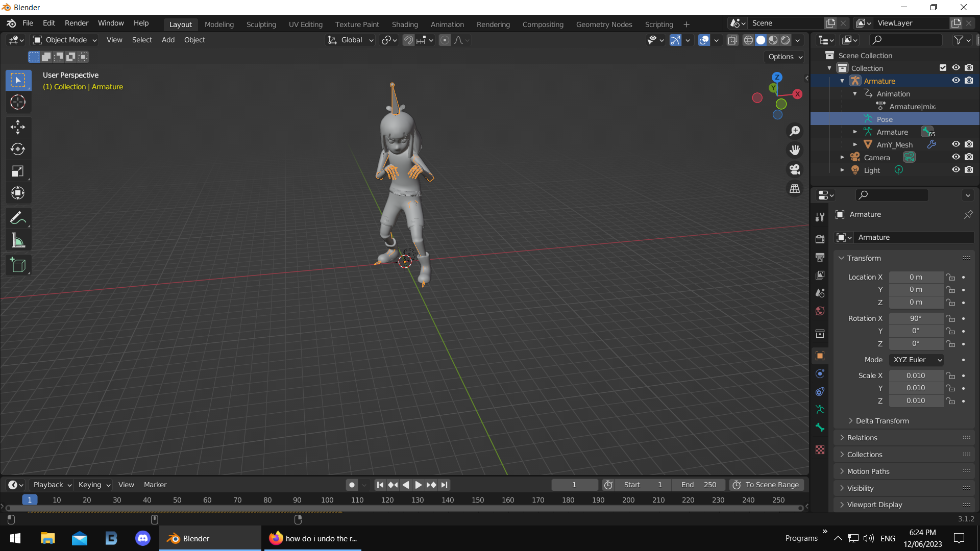The width and height of the screenshot is (980, 551).
Task: Switch to the Animation workspace tab
Action: (x=447, y=24)
